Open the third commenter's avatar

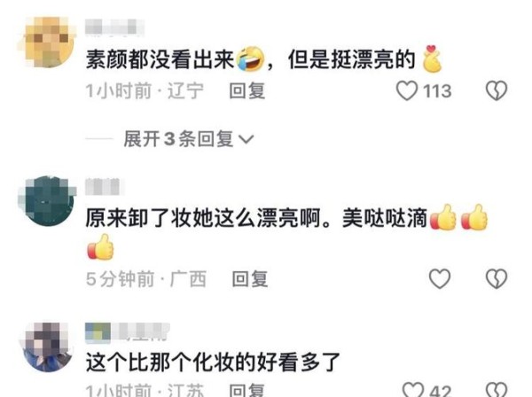pyautogui.click(x=47, y=347)
